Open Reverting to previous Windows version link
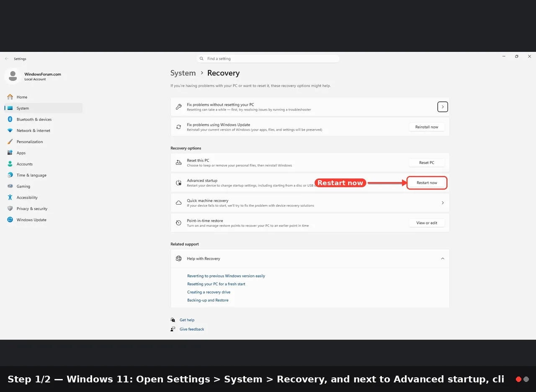 (226, 276)
